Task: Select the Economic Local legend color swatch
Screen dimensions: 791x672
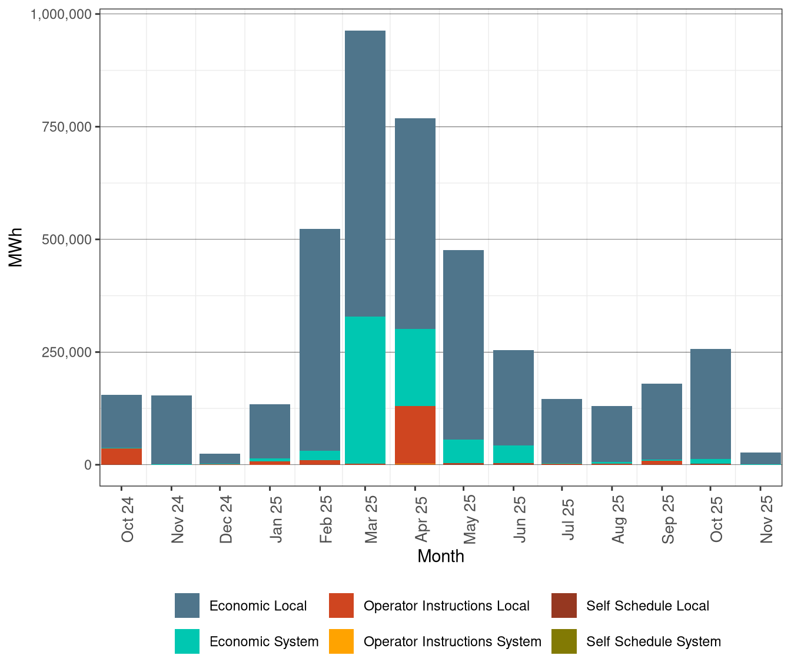Action: pyautogui.click(x=187, y=606)
